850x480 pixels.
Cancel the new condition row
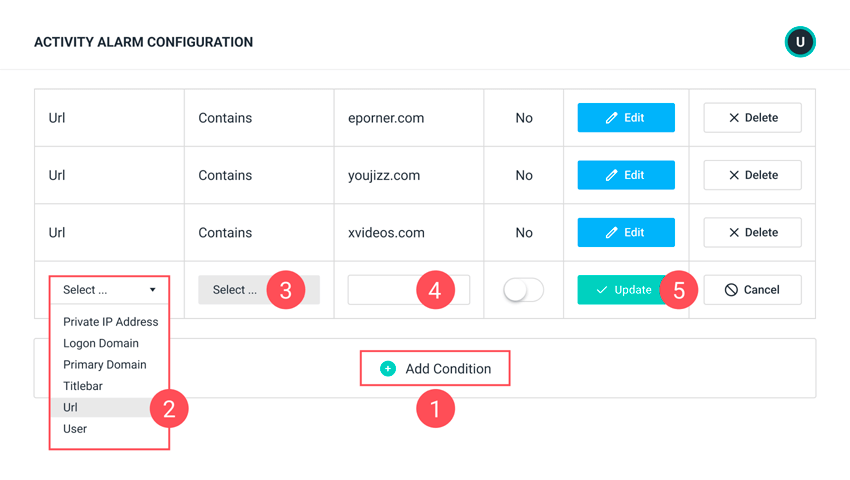[x=752, y=290]
